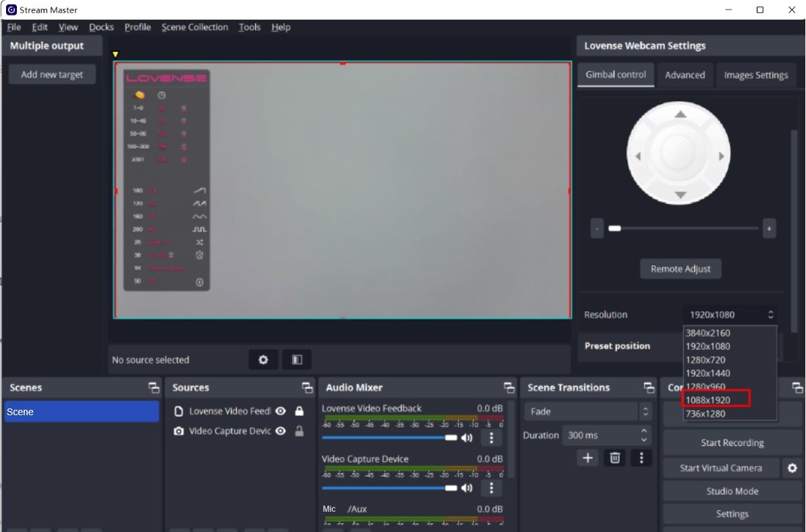Increase transition Duration with up arrow
The width and height of the screenshot is (806, 532).
[x=644, y=431]
